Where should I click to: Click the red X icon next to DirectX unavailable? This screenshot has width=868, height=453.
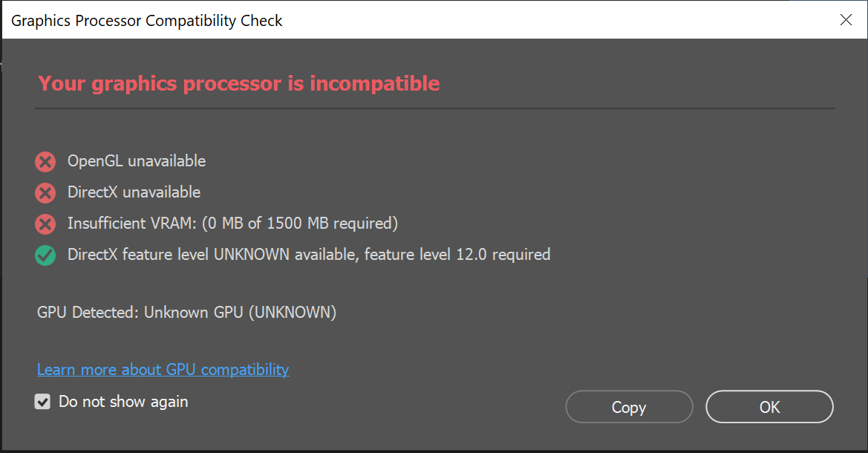45,193
